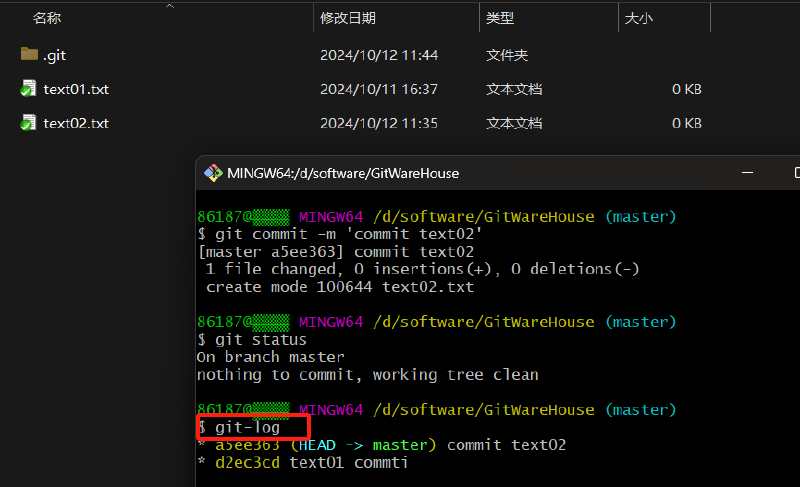
Task: Click the Git Bash window title icon
Action: click(x=213, y=173)
